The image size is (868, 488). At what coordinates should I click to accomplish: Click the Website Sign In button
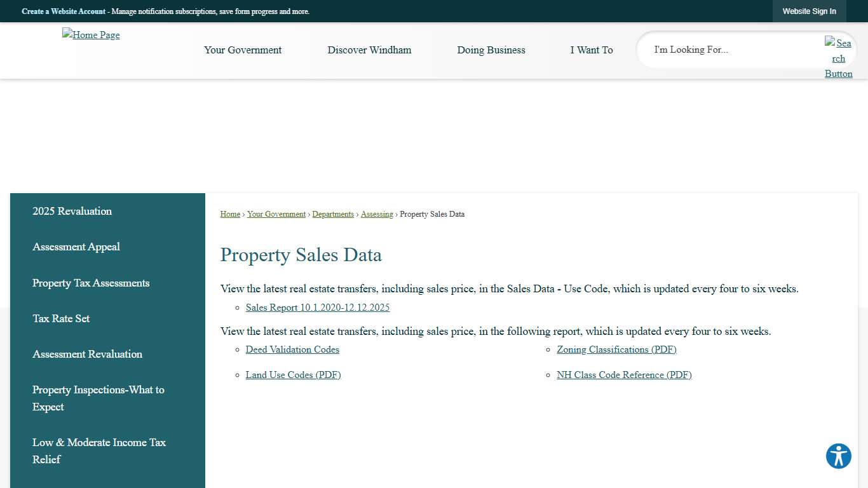(x=809, y=11)
